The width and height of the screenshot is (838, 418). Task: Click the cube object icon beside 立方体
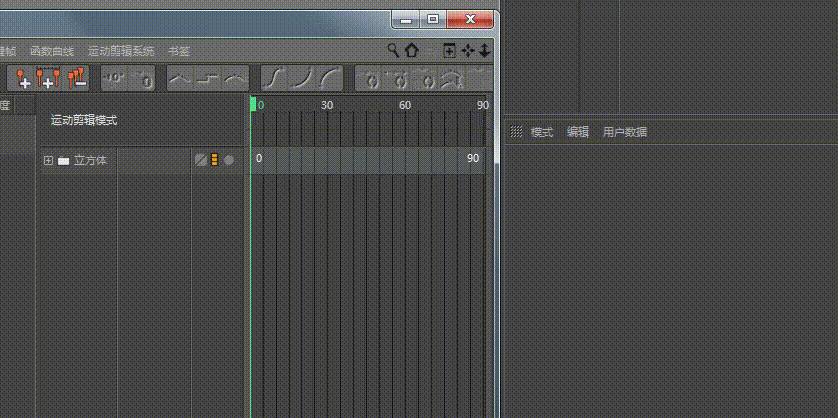click(64, 160)
